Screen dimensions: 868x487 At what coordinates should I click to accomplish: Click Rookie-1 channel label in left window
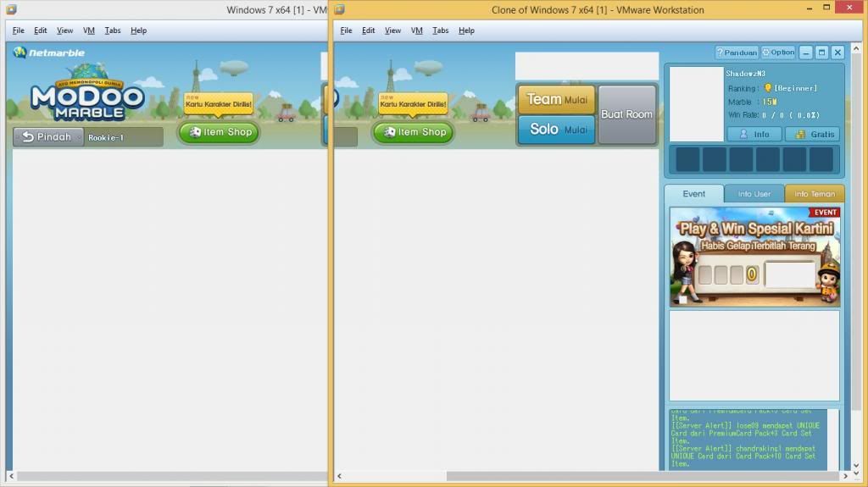pyautogui.click(x=106, y=138)
